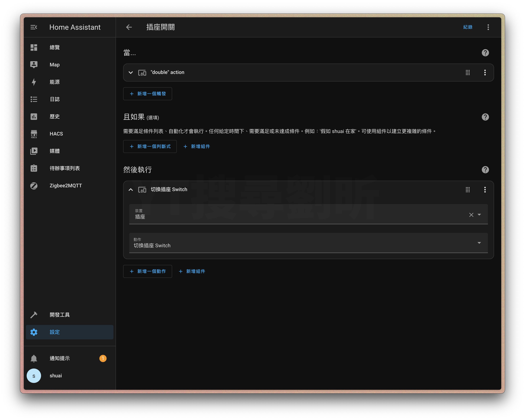The width and height of the screenshot is (525, 420).
Task: Open the 動作 action dropdown
Action: 308,243
